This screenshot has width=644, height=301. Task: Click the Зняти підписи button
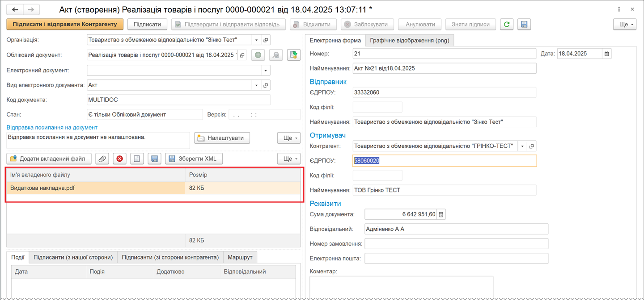tap(470, 24)
